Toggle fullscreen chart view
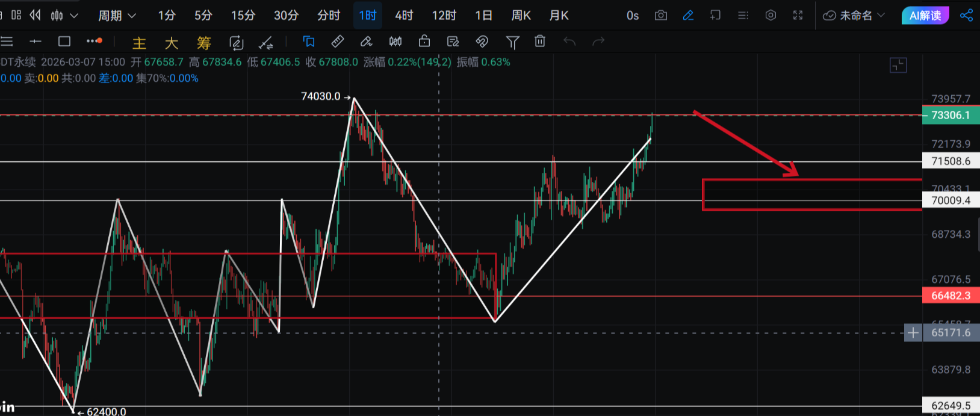This screenshot has height=416, width=980. point(798,16)
